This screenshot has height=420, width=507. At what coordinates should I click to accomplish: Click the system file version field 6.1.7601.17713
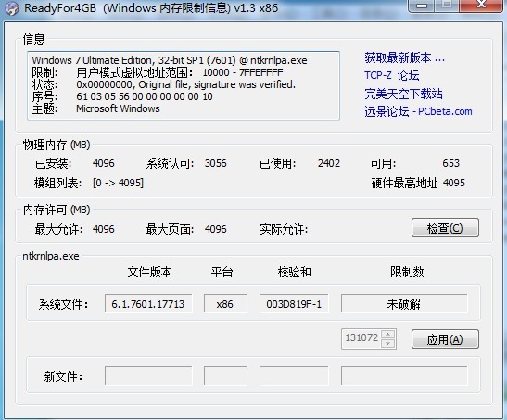tap(148, 303)
